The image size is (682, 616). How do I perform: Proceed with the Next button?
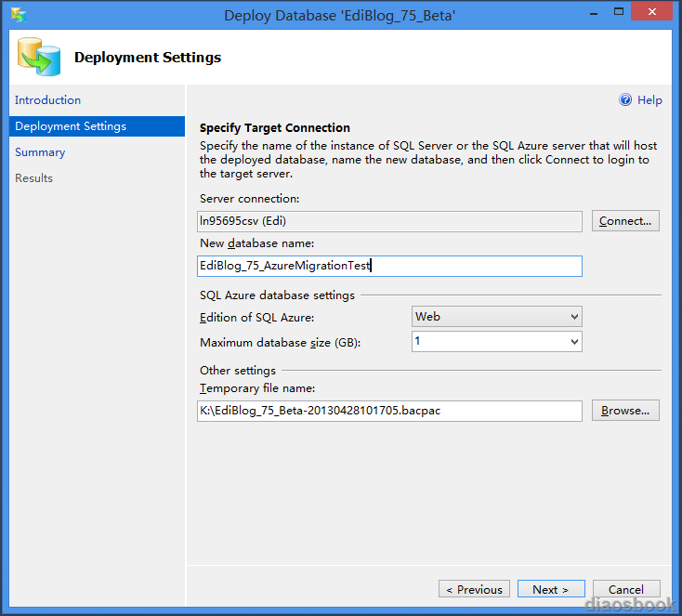551,589
